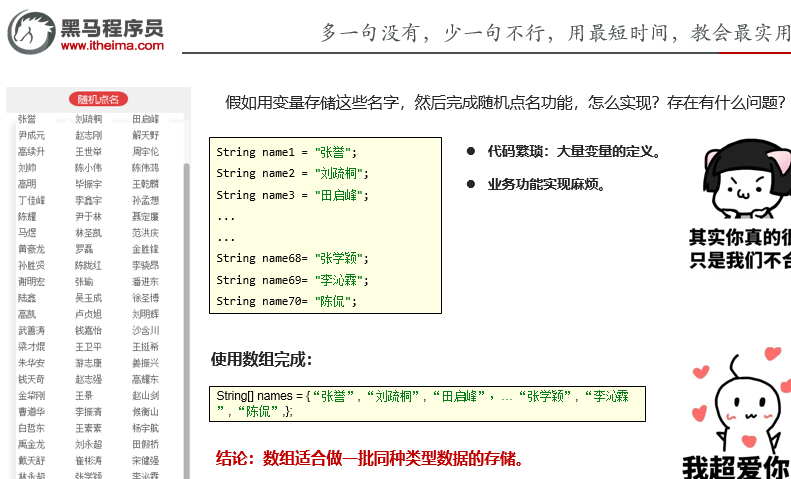Select 朱华安 in the name list
The height and width of the screenshot is (479, 791).
31,363
